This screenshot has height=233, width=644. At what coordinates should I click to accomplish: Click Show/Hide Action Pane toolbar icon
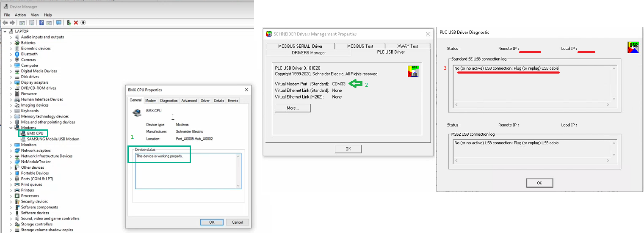[49, 23]
